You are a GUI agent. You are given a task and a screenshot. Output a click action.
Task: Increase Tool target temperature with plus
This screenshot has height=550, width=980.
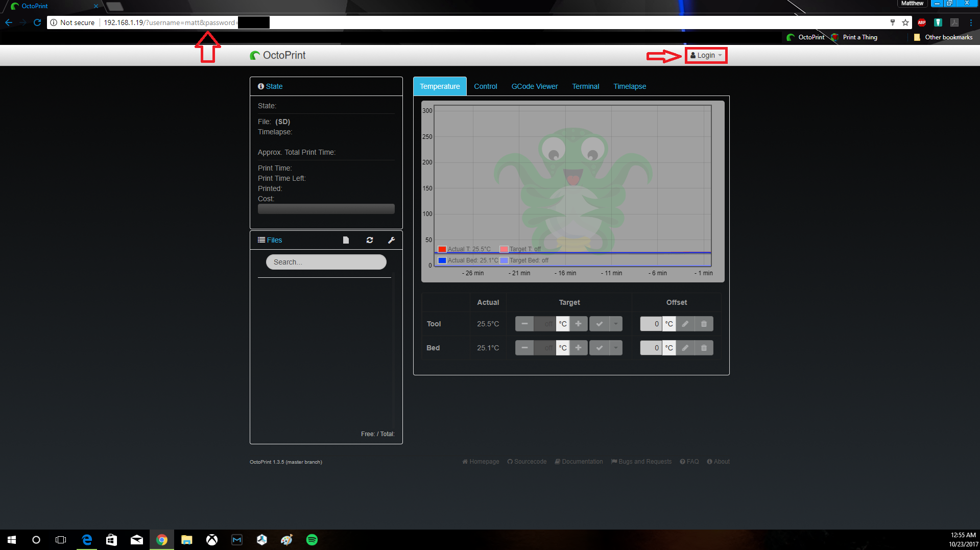tap(579, 324)
